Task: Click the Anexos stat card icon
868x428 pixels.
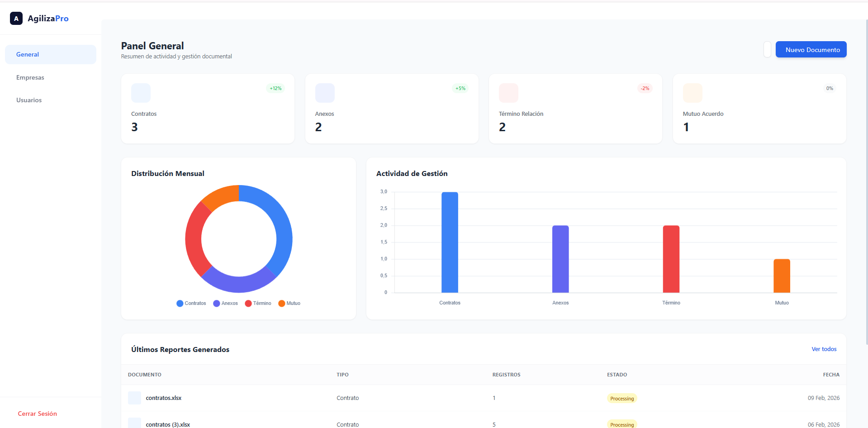Action: click(325, 93)
